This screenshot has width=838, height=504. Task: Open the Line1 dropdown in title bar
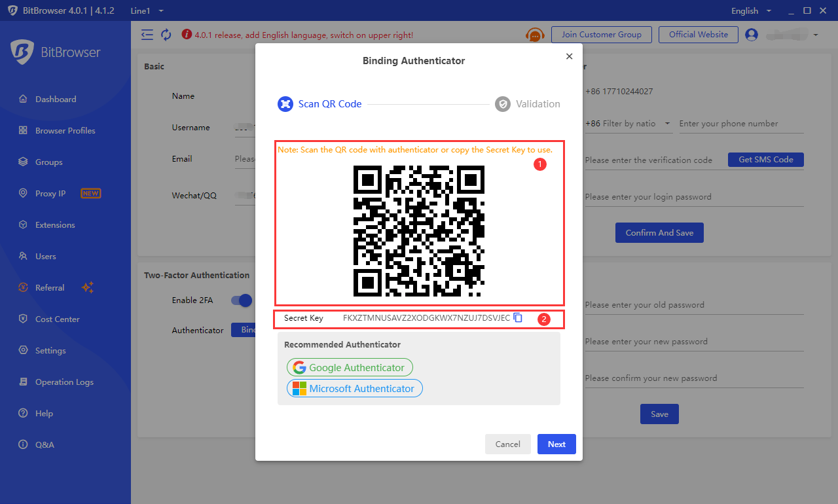147,10
